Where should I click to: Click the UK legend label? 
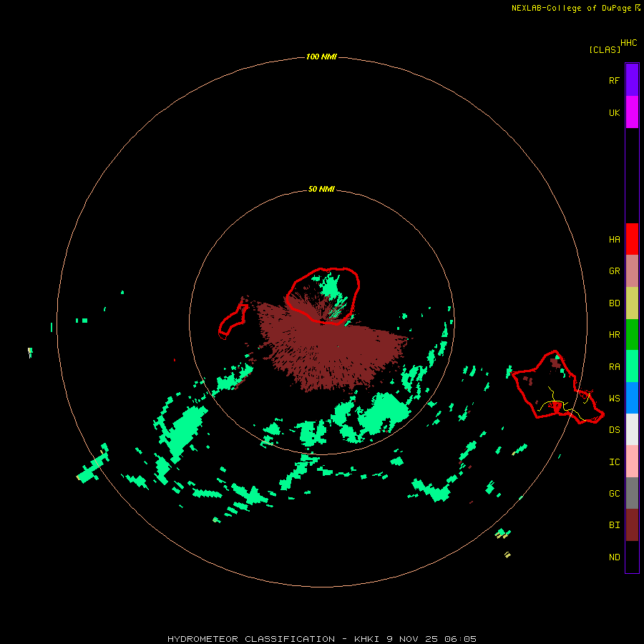pyautogui.click(x=614, y=113)
